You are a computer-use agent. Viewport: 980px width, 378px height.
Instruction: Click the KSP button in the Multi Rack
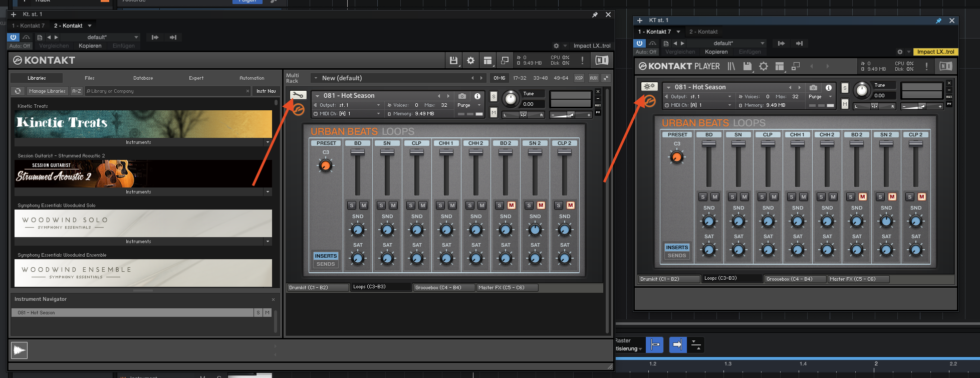click(x=579, y=78)
